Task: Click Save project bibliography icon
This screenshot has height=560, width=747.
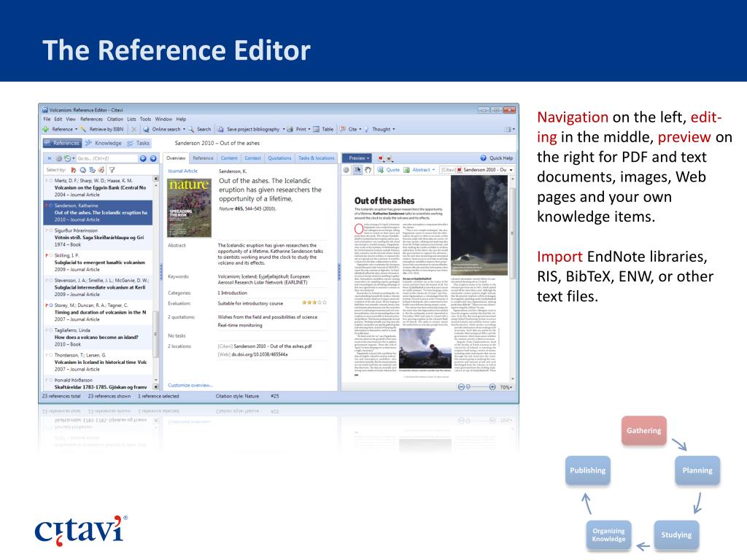Action: (x=220, y=129)
